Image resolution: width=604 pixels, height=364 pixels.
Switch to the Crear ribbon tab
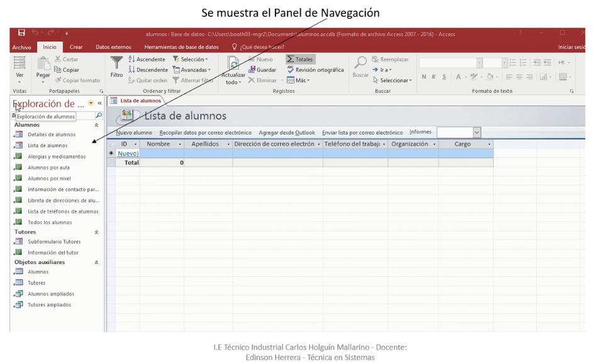[76, 47]
